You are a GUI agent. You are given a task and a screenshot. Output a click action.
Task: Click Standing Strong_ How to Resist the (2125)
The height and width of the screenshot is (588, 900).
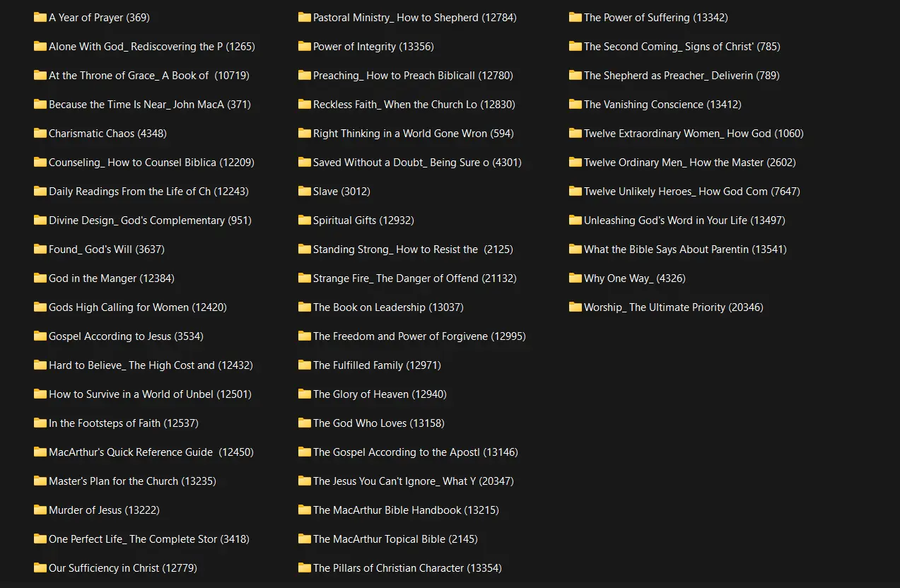click(413, 249)
